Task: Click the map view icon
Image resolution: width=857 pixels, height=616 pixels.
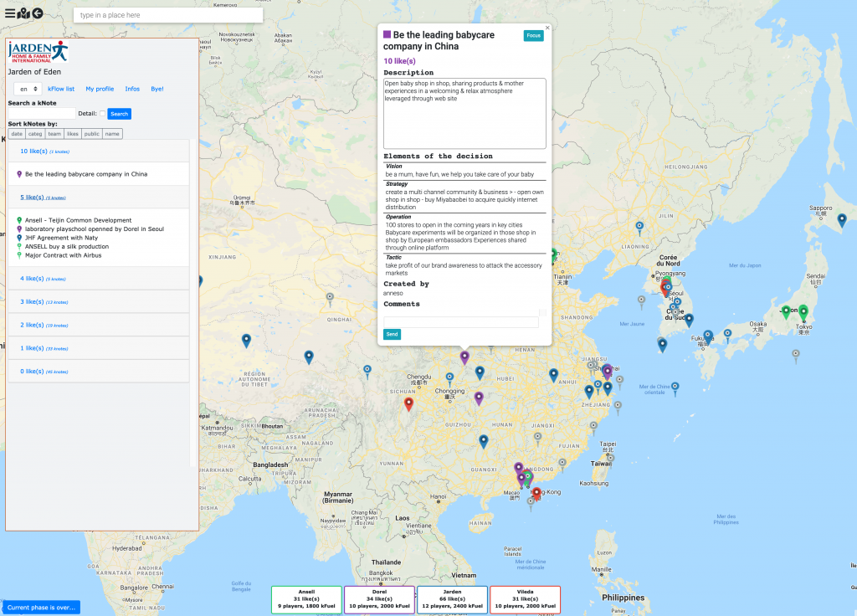Action: [23, 13]
